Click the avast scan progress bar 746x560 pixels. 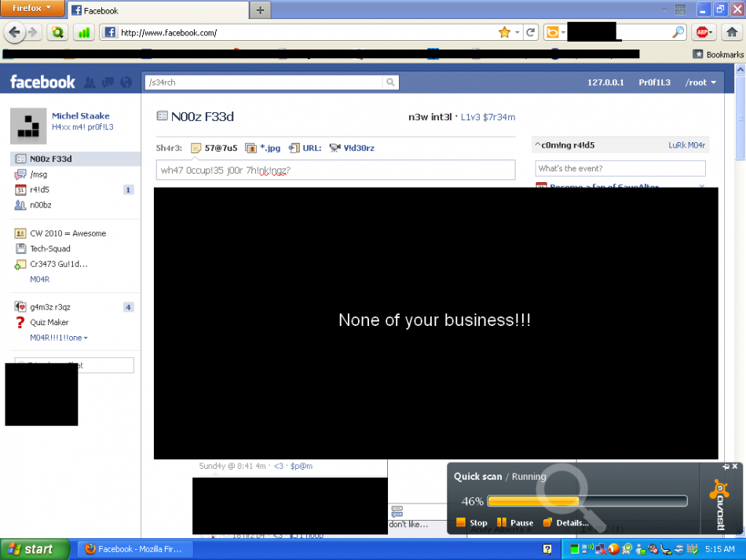pyautogui.click(x=587, y=500)
